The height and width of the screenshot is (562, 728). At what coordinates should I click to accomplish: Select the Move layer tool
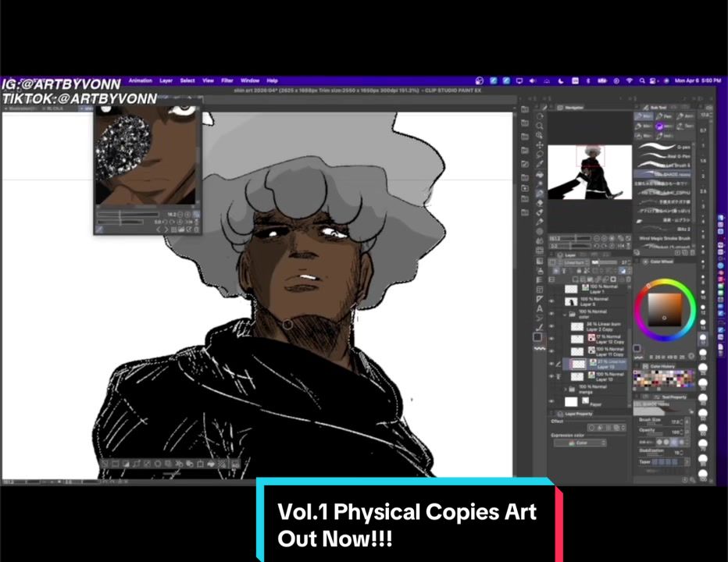[540, 145]
